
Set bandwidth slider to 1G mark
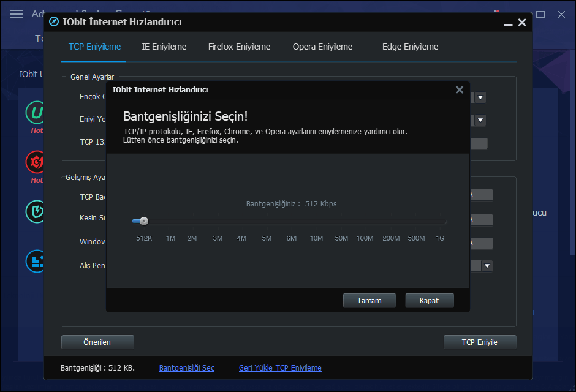click(440, 221)
